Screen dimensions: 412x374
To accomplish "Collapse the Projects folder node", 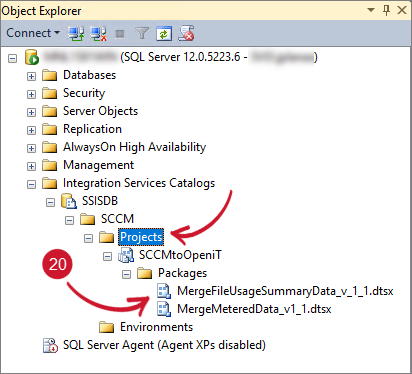I will pyautogui.click(x=88, y=238).
